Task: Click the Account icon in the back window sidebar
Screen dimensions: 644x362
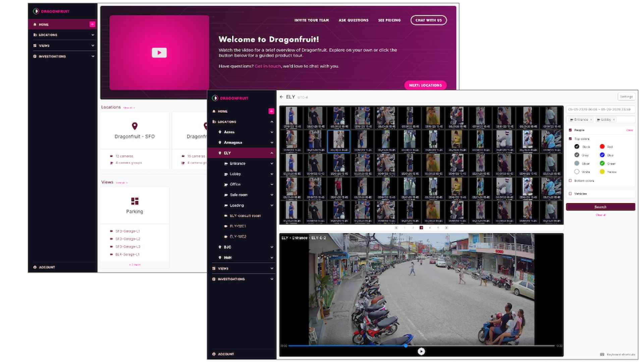Action: (x=35, y=267)
